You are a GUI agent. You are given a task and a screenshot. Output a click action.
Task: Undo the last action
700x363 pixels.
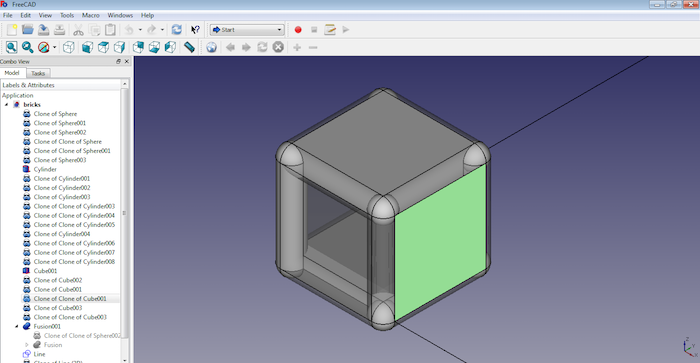[x=129, y=30]
